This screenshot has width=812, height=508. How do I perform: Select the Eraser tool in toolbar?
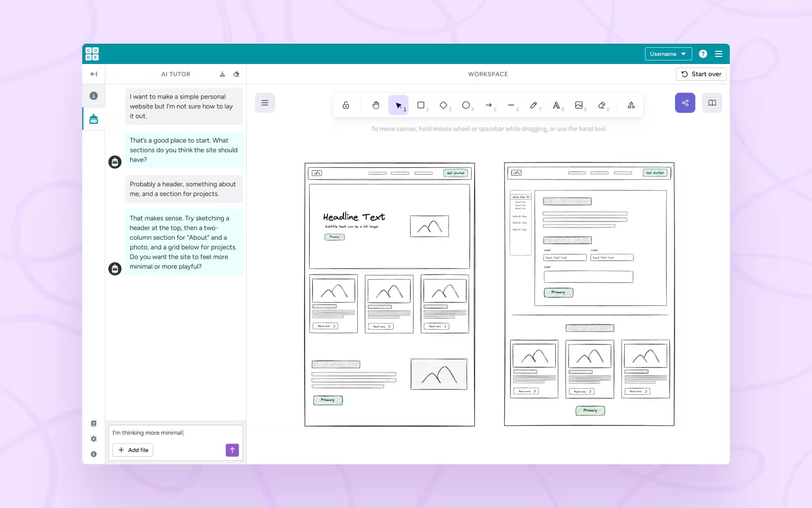coord(601,105)
